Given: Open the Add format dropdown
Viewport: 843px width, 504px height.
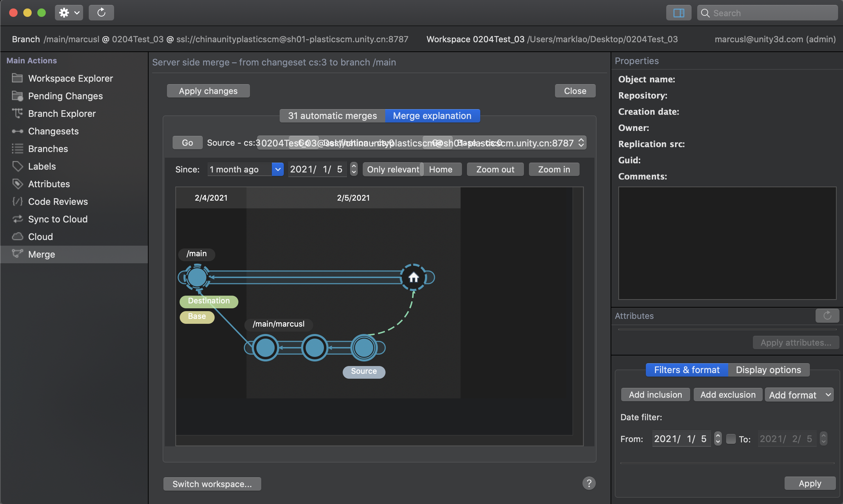Looking at the screenshot, I should click(x=799, y=395).
